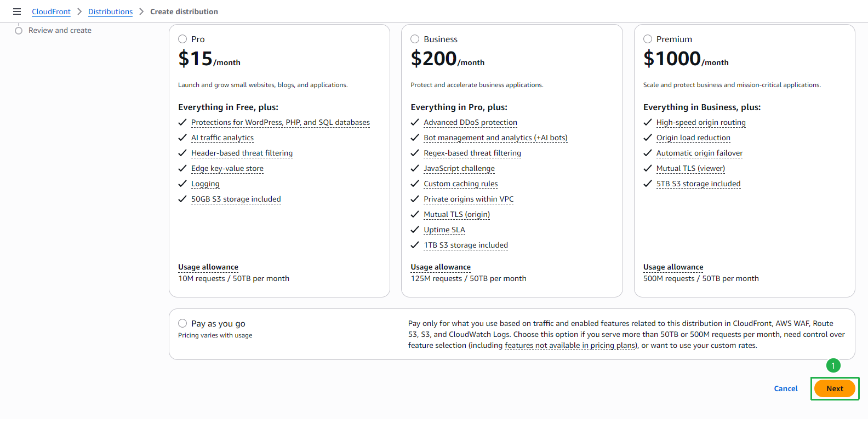Show Usage allowance info under Pro plan
The width and height of the screenshot is (868, 435).
tap(208, 267)
